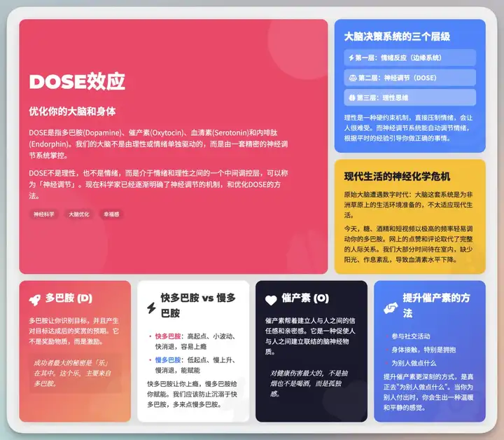The height and width of the screenshot is (440, 504).
Task: Click the rocket icon beside 多巴胺 (D)
Action: [35, 300]
